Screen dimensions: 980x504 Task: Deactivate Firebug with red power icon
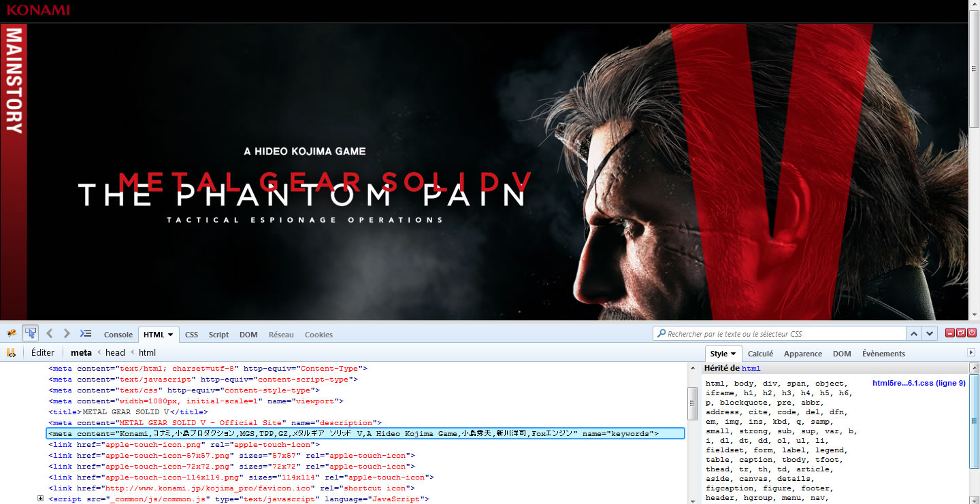point(972,333)
